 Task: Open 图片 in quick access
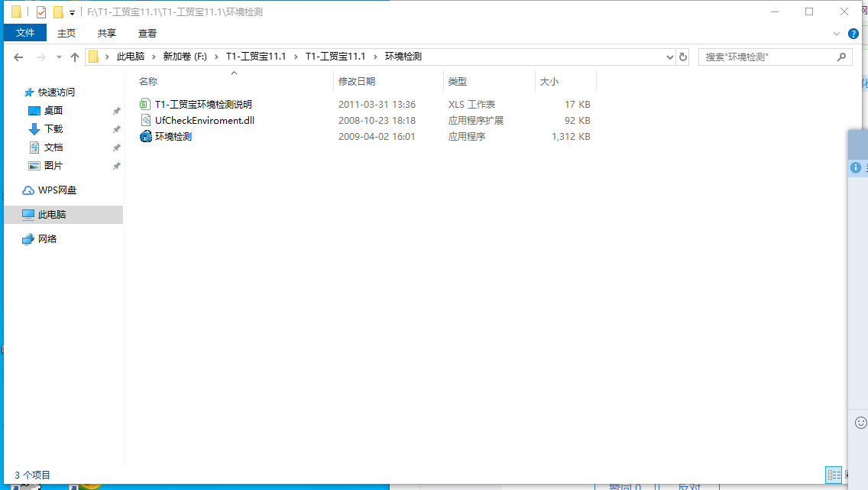(x=53, y=166)
